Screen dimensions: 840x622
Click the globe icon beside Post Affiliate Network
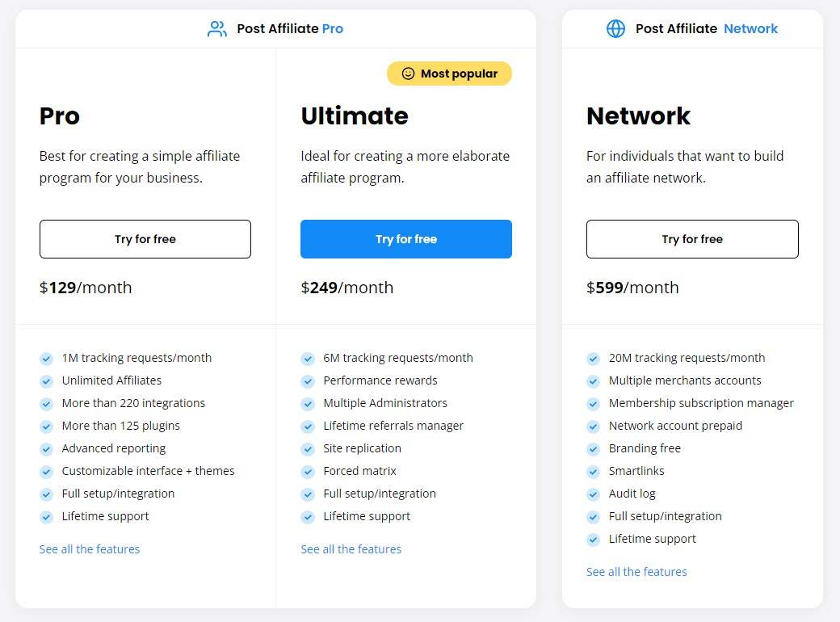pyautogui.click(x=615, y=29)
